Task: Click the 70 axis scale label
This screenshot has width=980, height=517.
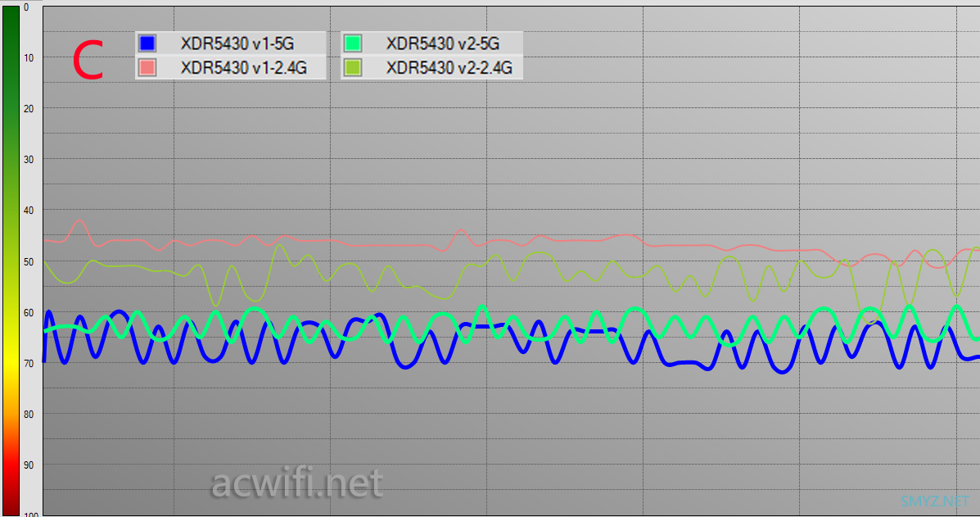Action: point(29,363)
